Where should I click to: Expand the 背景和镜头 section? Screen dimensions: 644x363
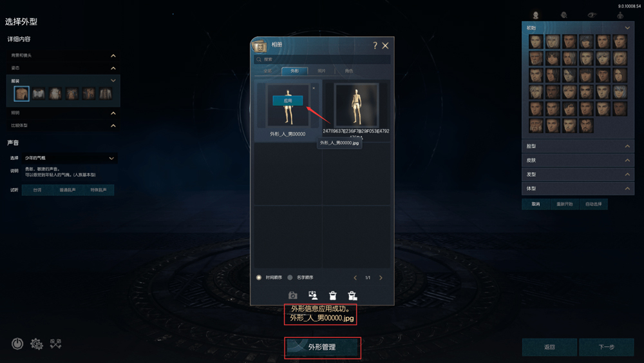tap(63, 55)
